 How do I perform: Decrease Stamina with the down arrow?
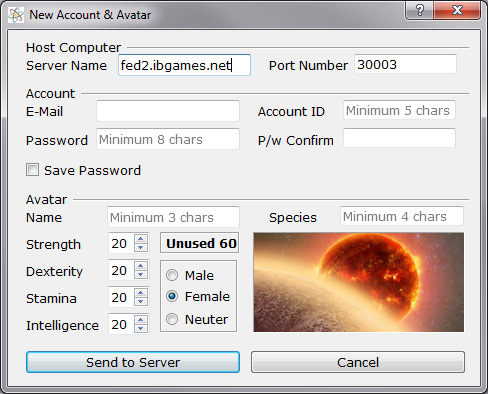(x=141, y=301)
